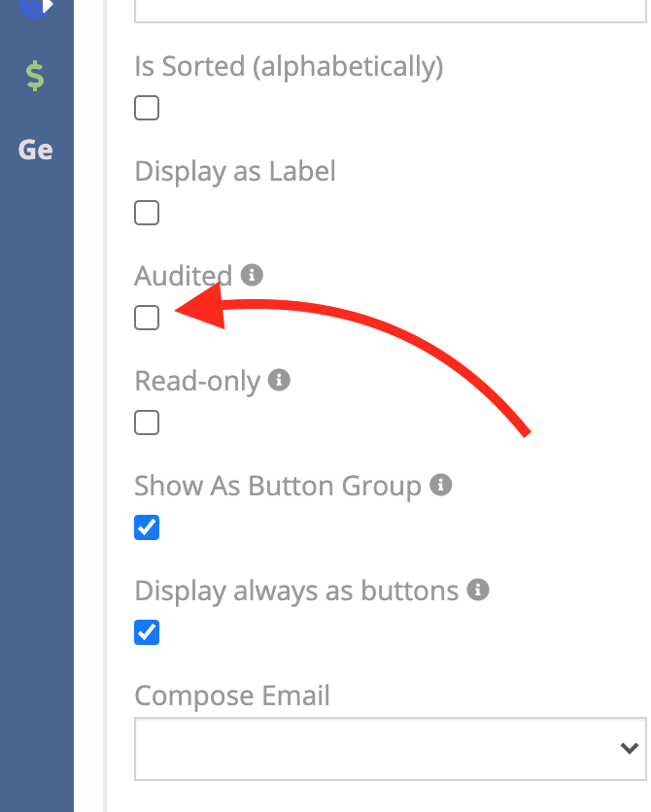This screenshot has width=651, height=812.
Task: Click info icon for Show As Button Group
Action: [x=441, y=485]
